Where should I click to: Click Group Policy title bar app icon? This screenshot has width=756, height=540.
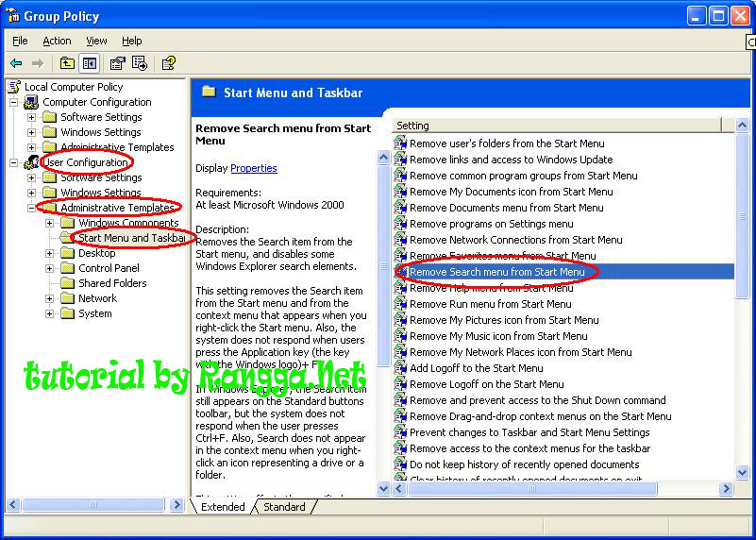[12, 16]
